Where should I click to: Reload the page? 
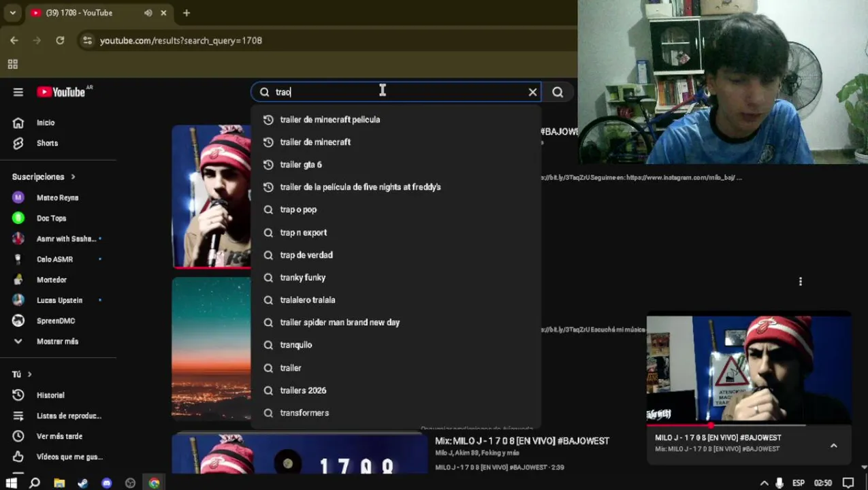coord(60,41)
